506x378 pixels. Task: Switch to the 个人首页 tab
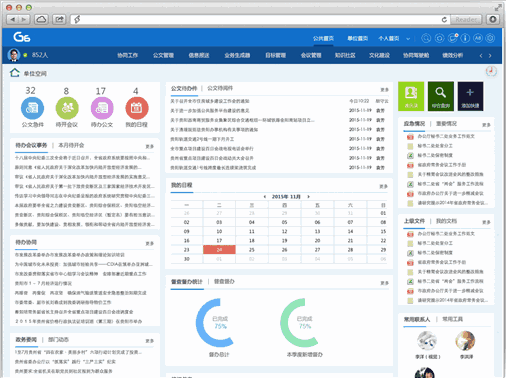click(389, 38)
